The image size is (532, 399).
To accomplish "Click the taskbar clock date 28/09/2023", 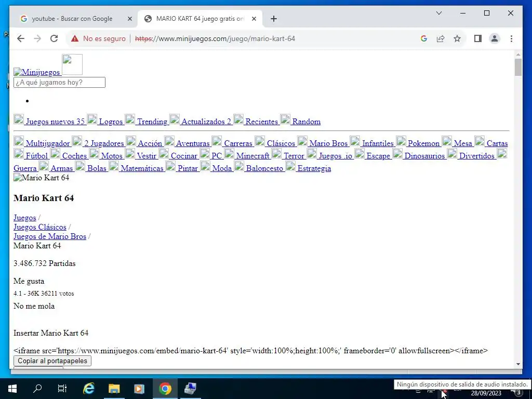I will (x=486, y=394).
